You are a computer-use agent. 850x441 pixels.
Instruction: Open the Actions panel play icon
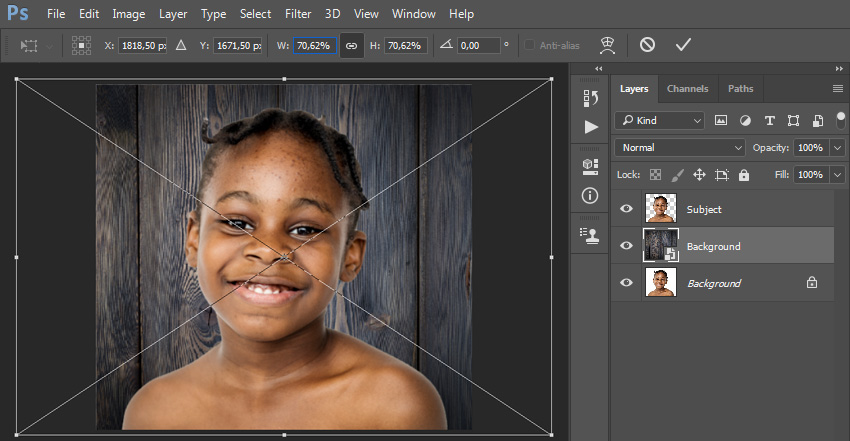pos(591,127)
